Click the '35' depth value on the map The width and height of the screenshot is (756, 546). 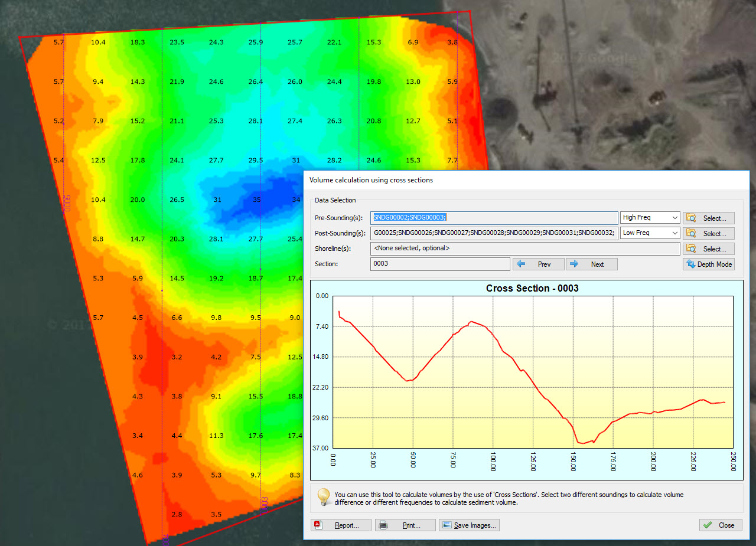(x=257, y=200)
